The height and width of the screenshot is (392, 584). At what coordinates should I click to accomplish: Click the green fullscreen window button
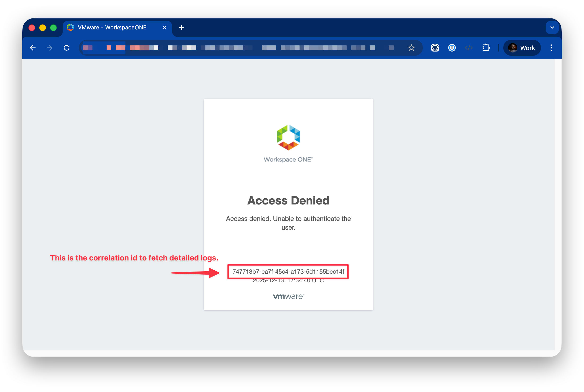(x=53, y=28)
